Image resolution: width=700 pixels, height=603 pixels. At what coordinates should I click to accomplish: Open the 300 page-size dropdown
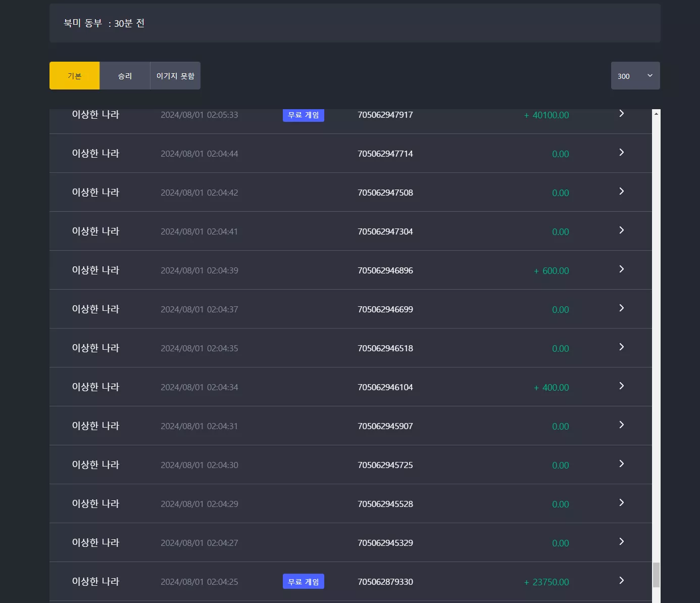coord(635,76)
